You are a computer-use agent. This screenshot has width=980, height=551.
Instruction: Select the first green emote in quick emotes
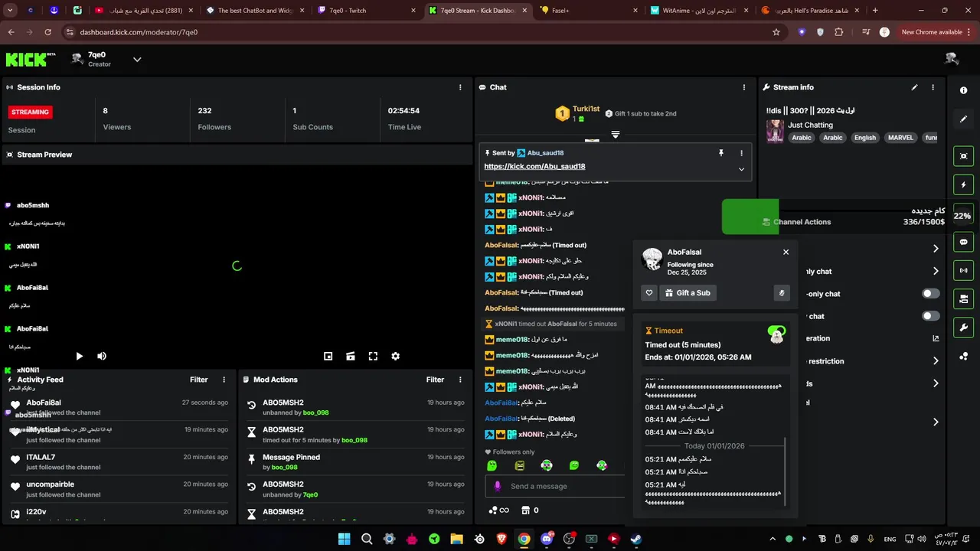coord(492,465)
